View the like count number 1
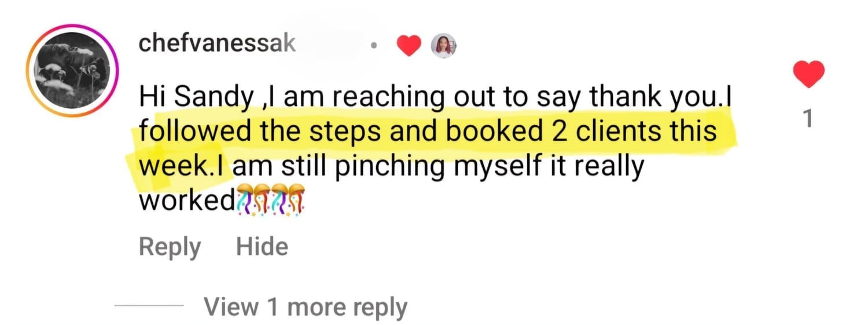 click(x=809, y=119)
